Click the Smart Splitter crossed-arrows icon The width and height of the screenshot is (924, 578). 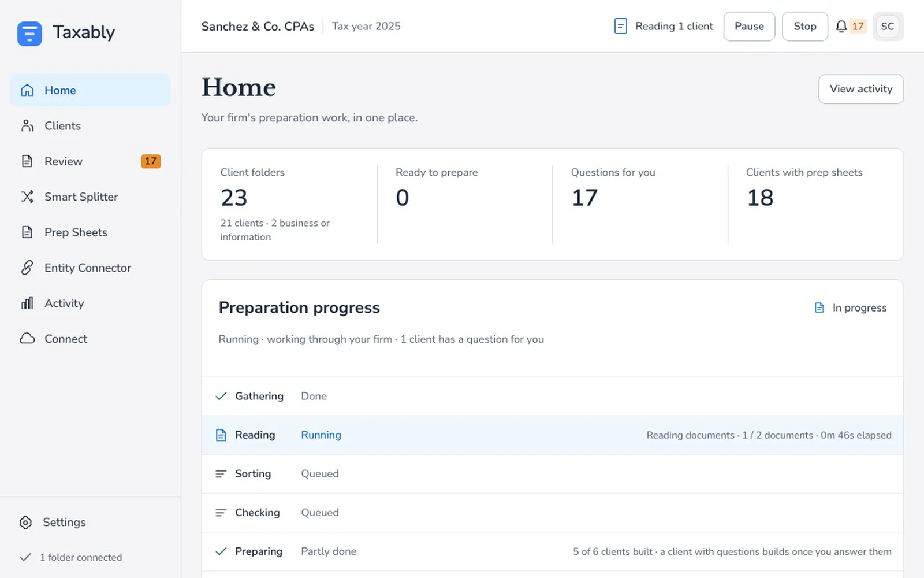pyautogui.click(x=27, y=197)
